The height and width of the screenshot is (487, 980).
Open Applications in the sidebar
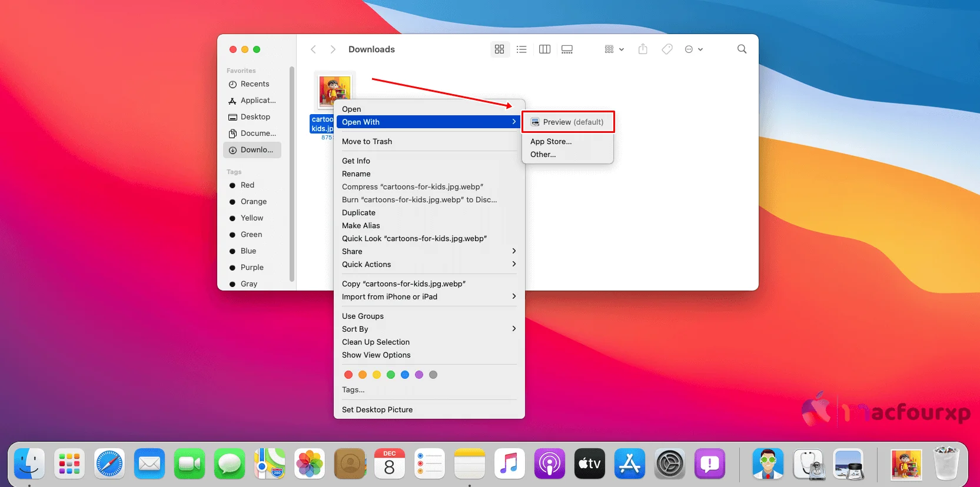pos(252,101)
